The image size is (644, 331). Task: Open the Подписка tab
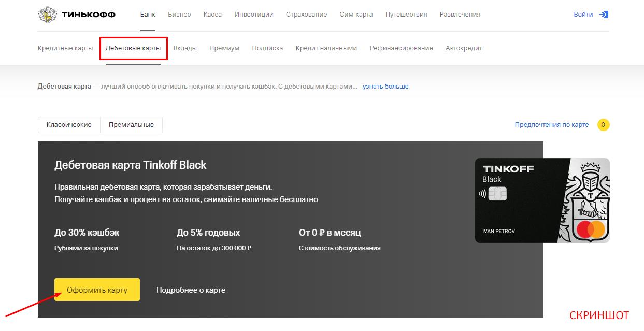tap(267, 48)
